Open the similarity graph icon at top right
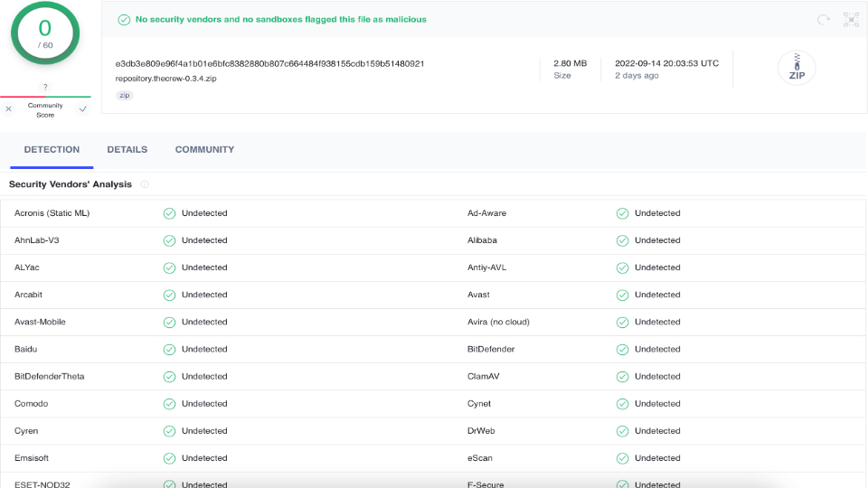The image size is (868, 488). tap(850, 19)
